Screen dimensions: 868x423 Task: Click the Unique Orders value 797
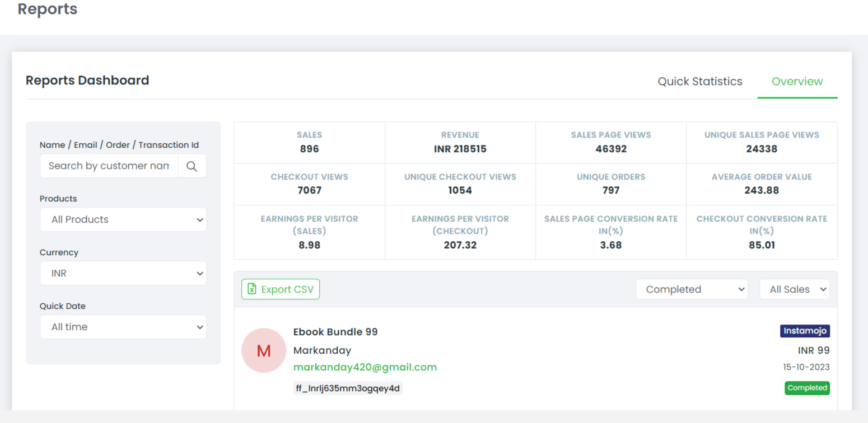(x=611, y=190)
